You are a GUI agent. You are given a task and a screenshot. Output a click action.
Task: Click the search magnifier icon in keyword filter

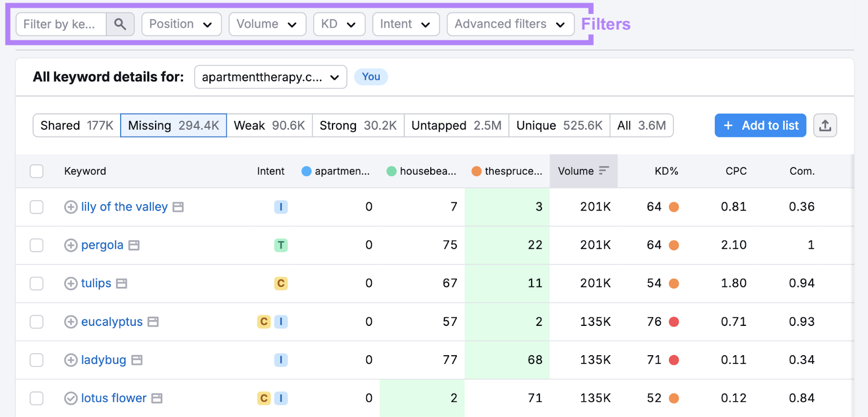120,24
